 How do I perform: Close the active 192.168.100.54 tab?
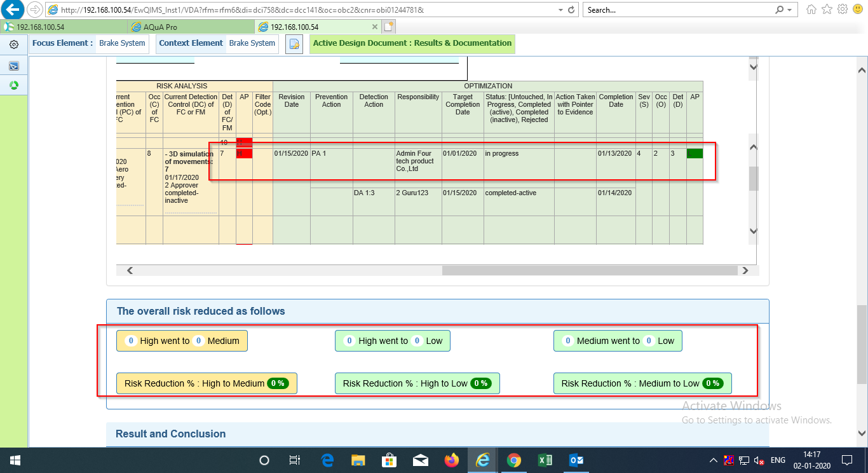375,27
